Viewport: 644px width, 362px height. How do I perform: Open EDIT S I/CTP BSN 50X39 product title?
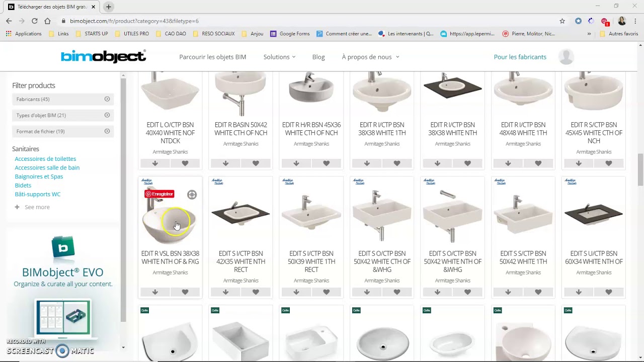coord(311,261)
